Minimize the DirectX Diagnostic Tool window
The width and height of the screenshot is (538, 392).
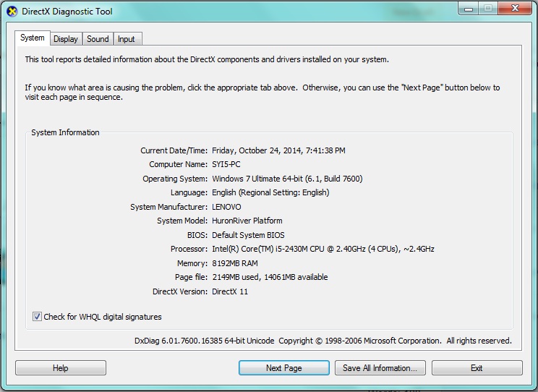coord(469,9)
